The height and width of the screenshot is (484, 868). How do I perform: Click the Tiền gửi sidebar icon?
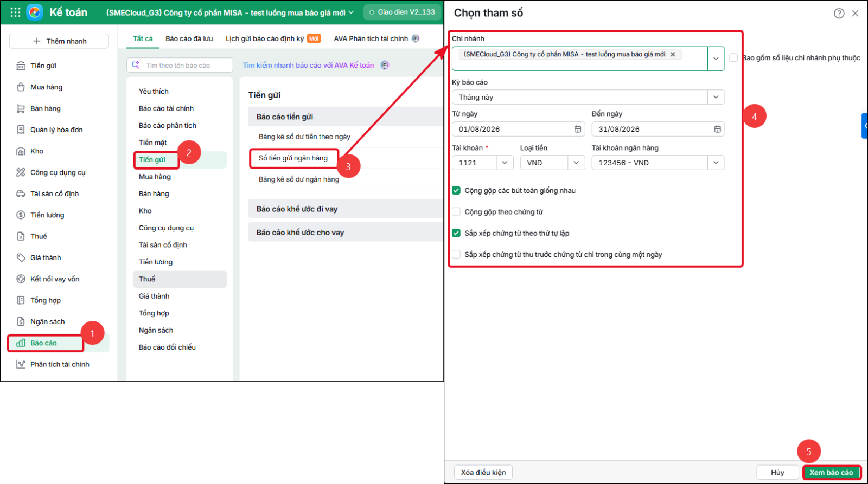pyautogui.click(x=21, y=66)
